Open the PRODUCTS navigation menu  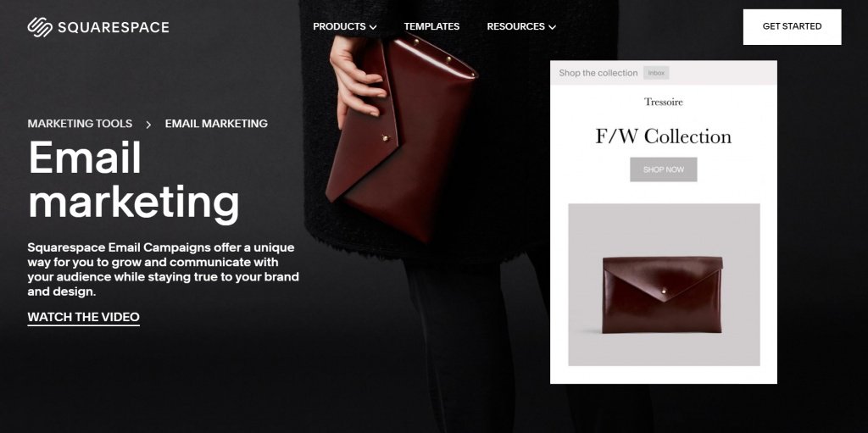pyautogui.click(x=339, y=26)
